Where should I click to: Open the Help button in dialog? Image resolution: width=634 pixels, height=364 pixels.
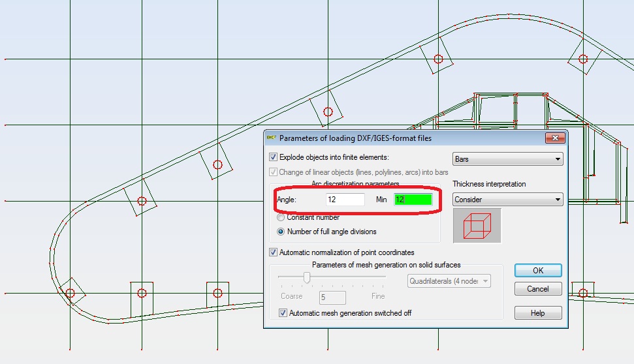pyautogui.click(x=538, y=313)
